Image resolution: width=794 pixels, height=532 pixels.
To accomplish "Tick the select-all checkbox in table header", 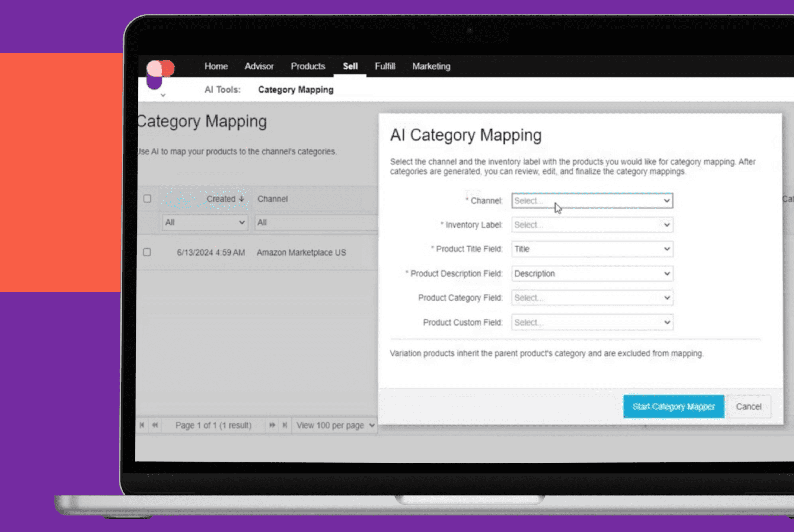I will click(147, 199).
